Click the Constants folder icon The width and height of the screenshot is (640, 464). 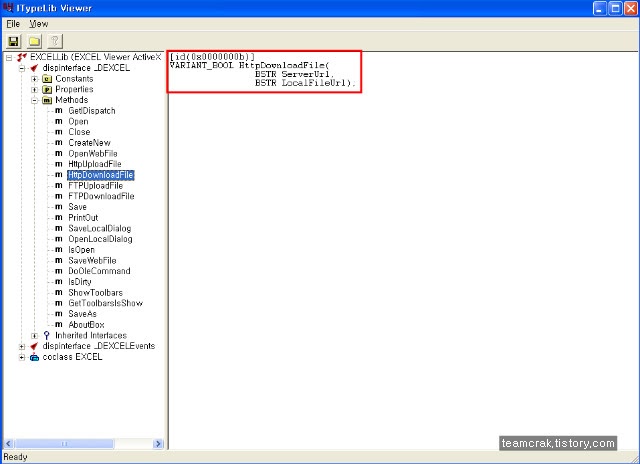pyautogui.click(x=47, y=79)
